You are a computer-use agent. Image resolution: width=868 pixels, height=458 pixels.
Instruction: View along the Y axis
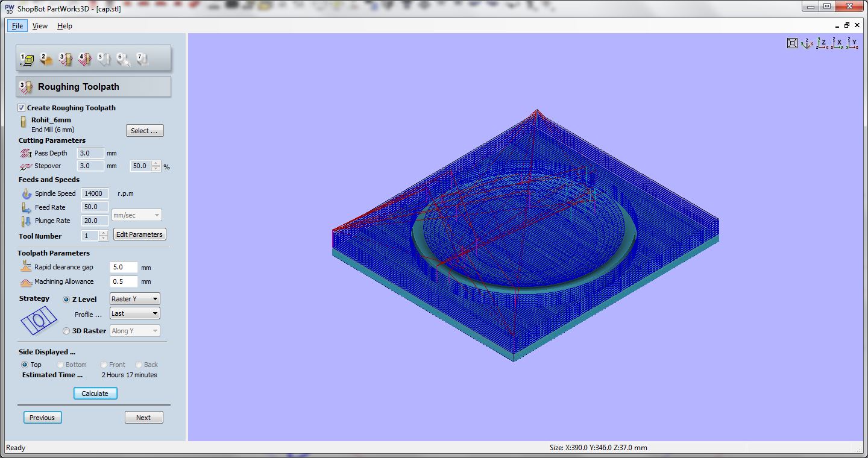[x=852, y=43]
